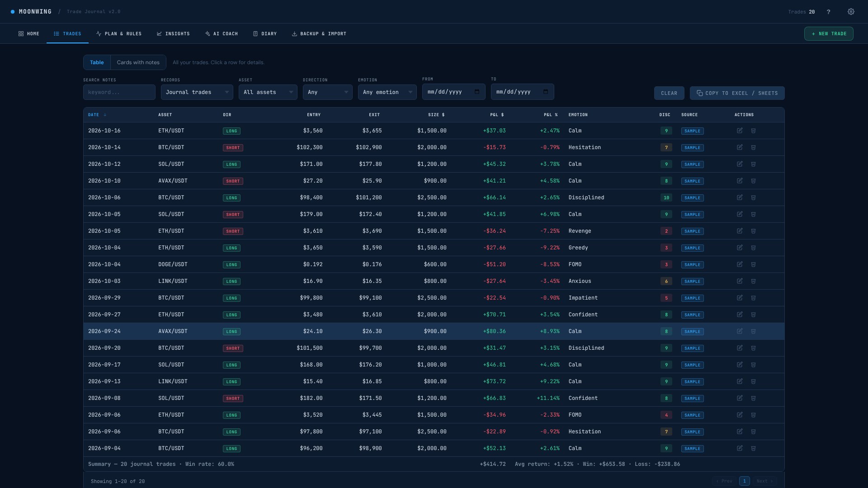This screenshot has height=488, width=868.
Task: Copy trades to Excel / Sheets
Action: point(737,93)
